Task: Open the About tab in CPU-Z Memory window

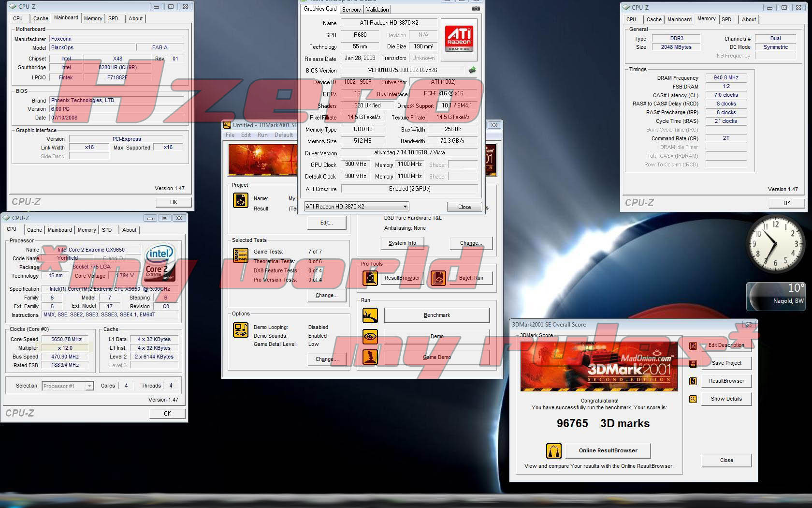Action: pyautogui.click(x=749, y=19)
